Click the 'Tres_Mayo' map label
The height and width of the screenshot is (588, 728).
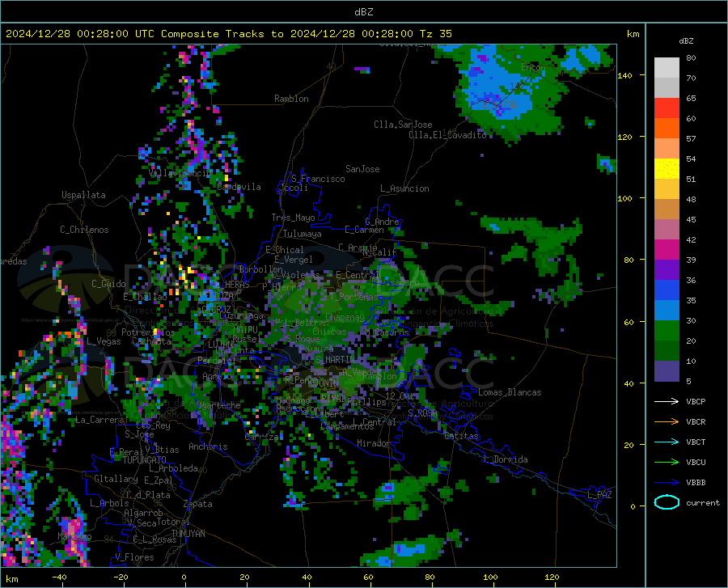coord(293,218)
